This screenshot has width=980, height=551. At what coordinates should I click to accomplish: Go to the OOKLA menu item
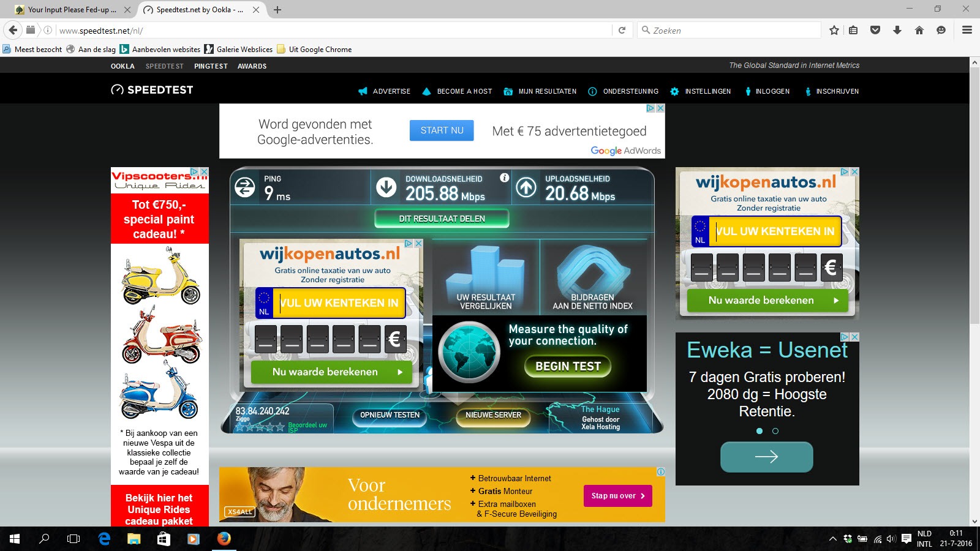(x=123, y=66)
